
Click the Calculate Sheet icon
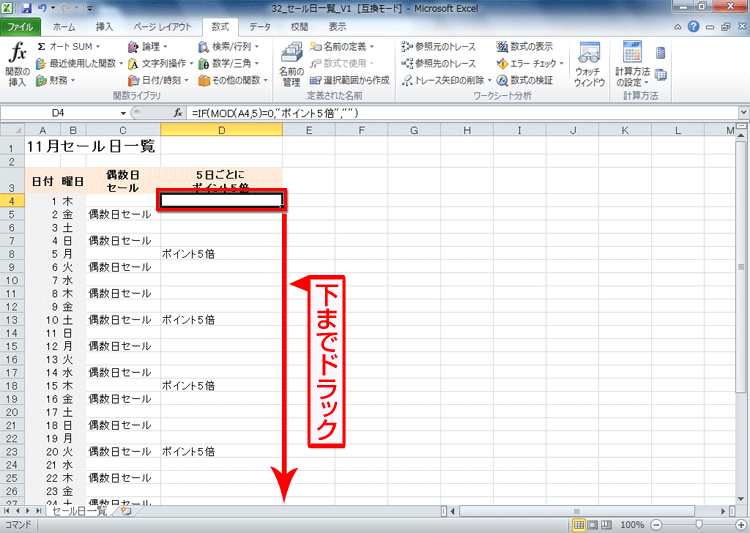(x=661, y=75)
